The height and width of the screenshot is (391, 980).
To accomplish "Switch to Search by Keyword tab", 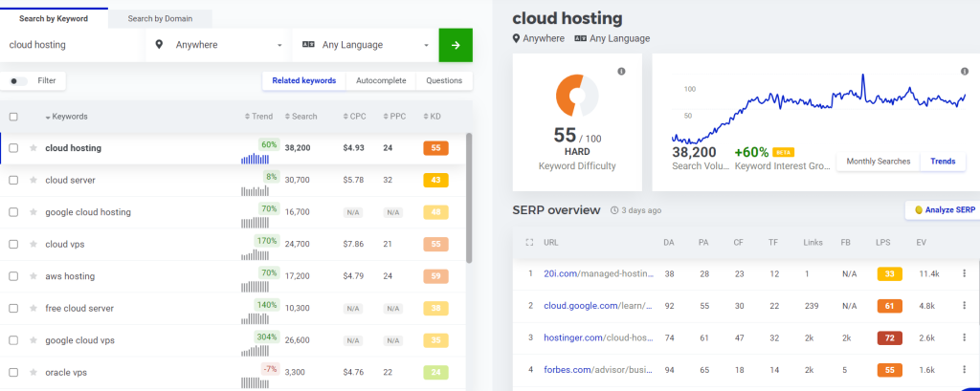I will tap(54, 19).
